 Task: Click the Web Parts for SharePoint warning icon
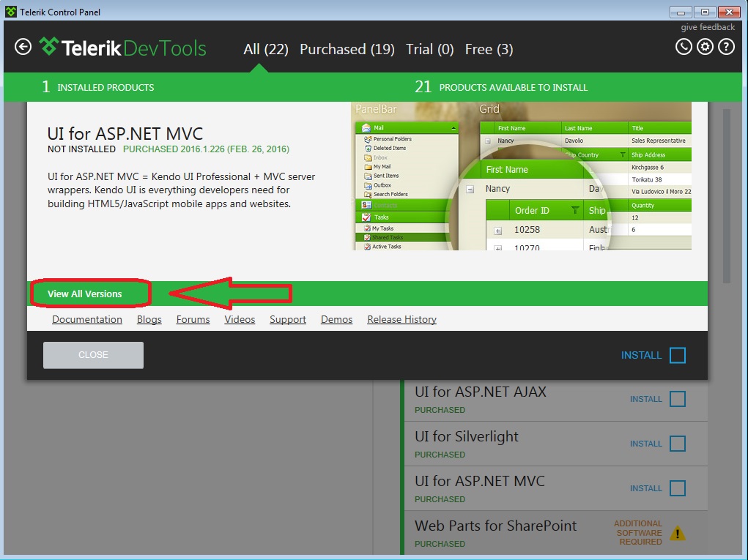(678, 534)
